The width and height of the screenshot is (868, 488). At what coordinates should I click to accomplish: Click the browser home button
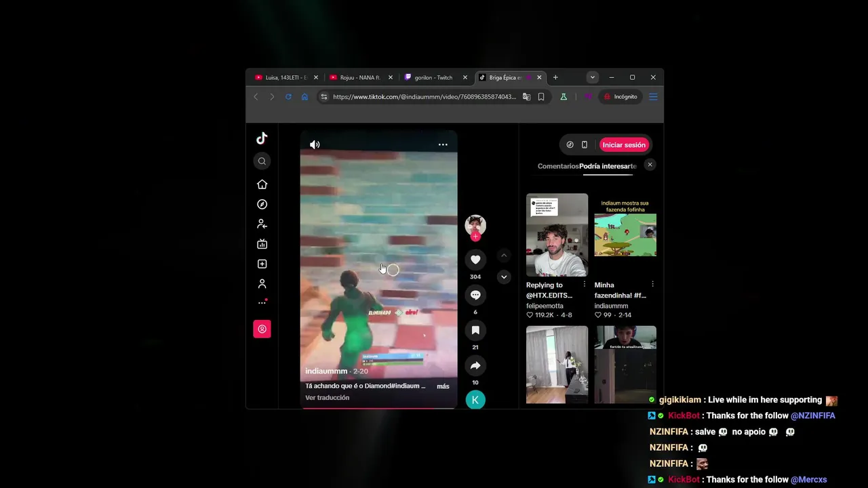tap(304, 97)
